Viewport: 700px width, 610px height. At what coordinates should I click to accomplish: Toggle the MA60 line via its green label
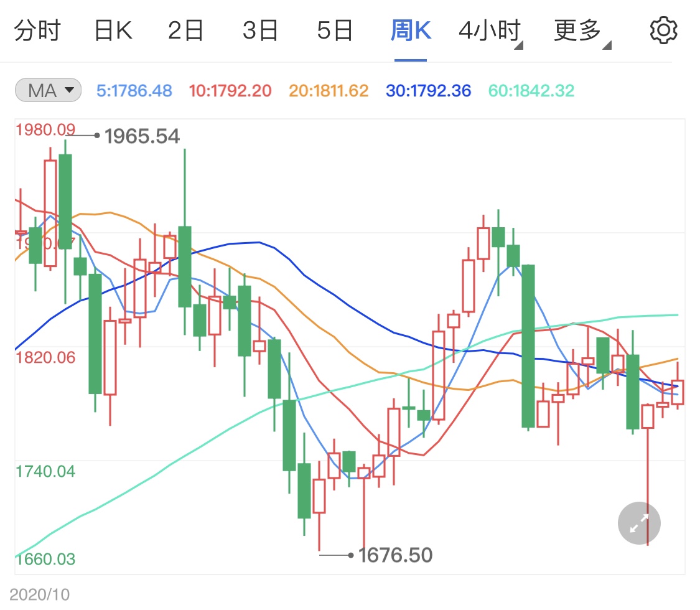click(531, 90)
